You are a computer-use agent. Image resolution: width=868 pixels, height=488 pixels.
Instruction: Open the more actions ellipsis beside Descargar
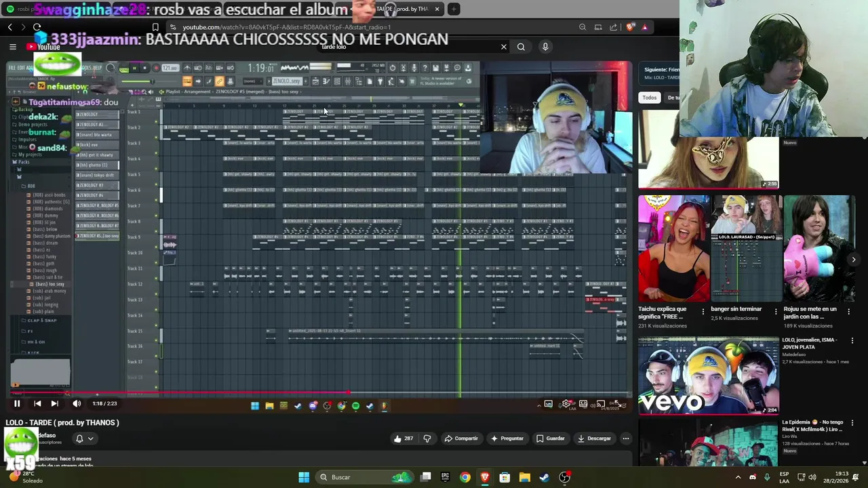(x=626, y=439)
